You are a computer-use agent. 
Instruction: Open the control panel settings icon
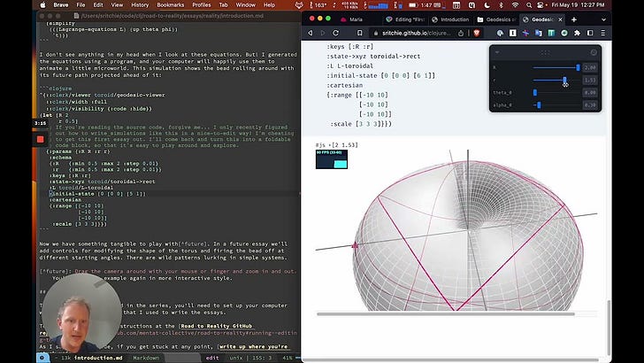(594, 52)
